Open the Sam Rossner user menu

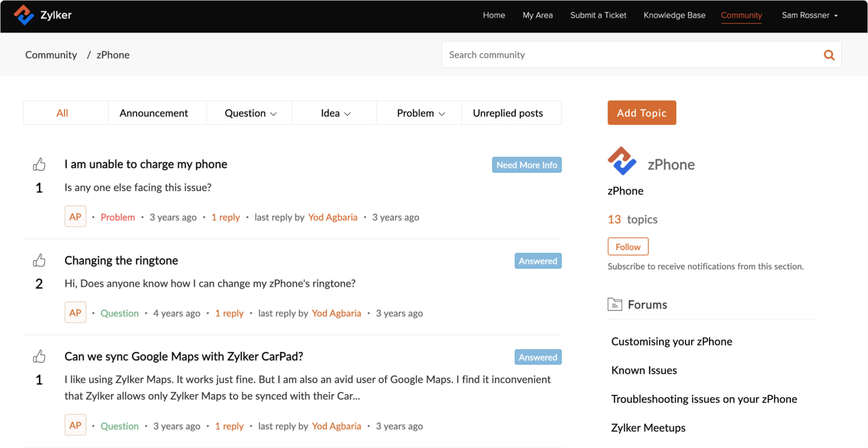click(x=810, y=15)
